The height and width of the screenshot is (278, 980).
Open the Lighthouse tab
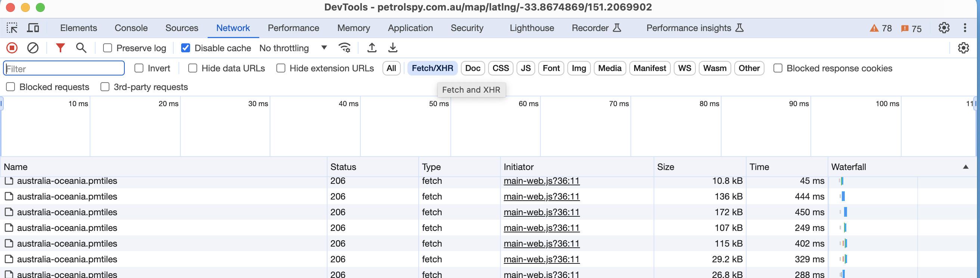coord(531,28)
